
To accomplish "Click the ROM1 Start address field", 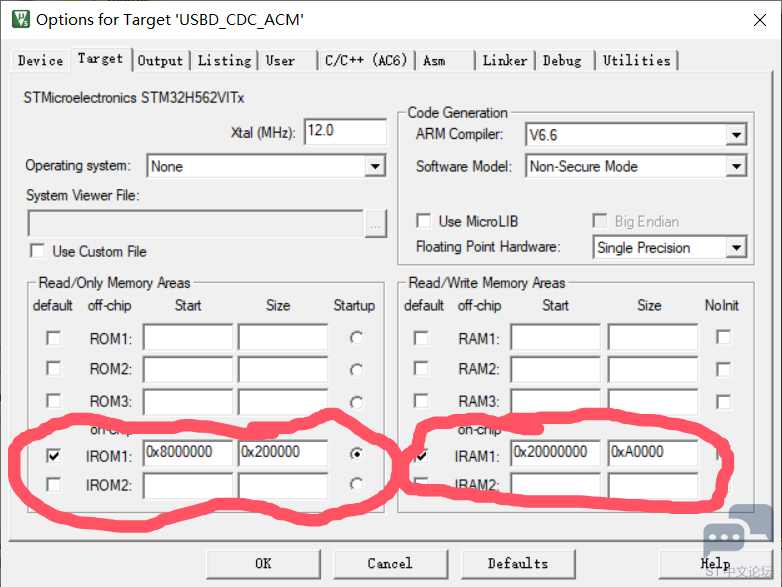I will pos(188,338).
